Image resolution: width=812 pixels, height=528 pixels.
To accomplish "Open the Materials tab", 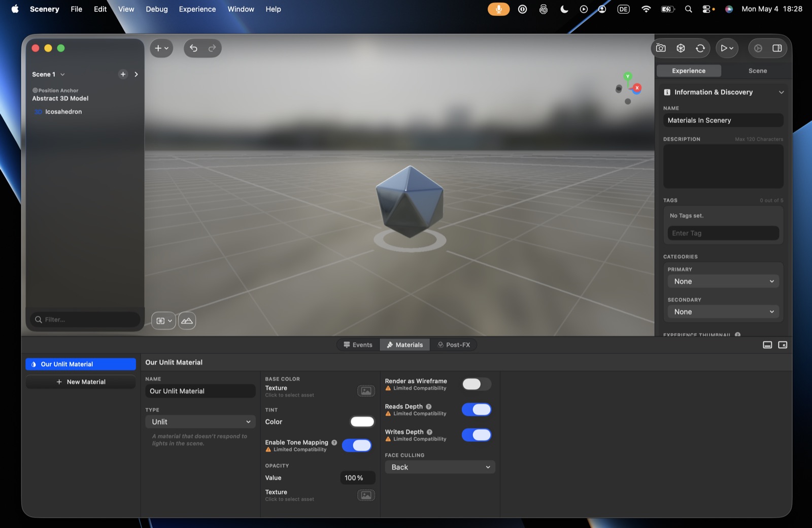I will click(404, 345).
